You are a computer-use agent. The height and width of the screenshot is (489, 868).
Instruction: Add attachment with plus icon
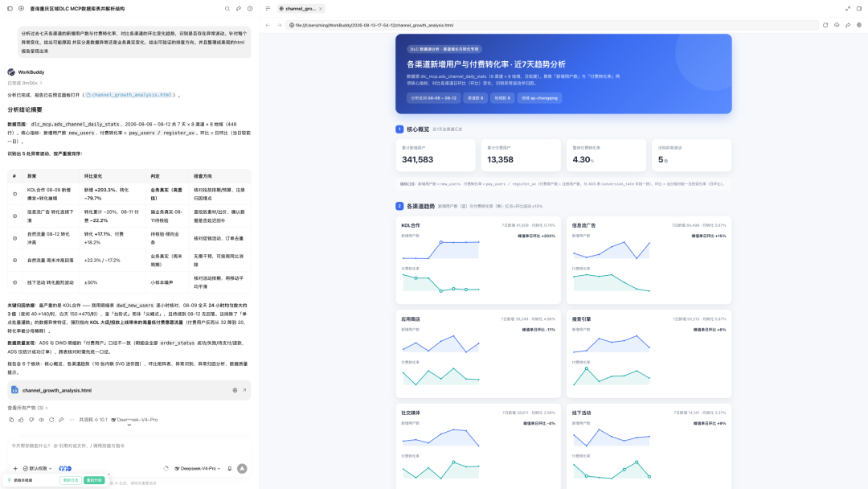point(15,469)
